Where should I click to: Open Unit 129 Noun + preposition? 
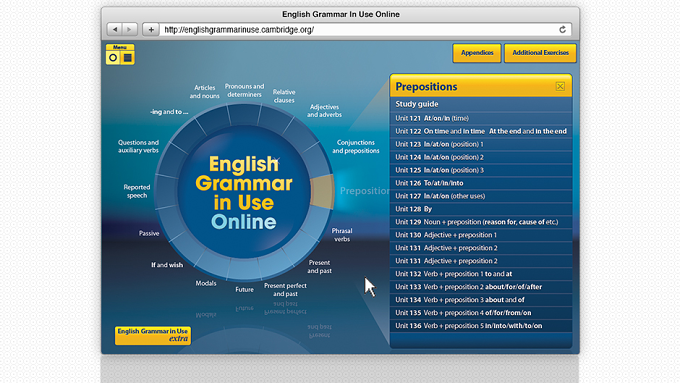click(x=481, y=222)
